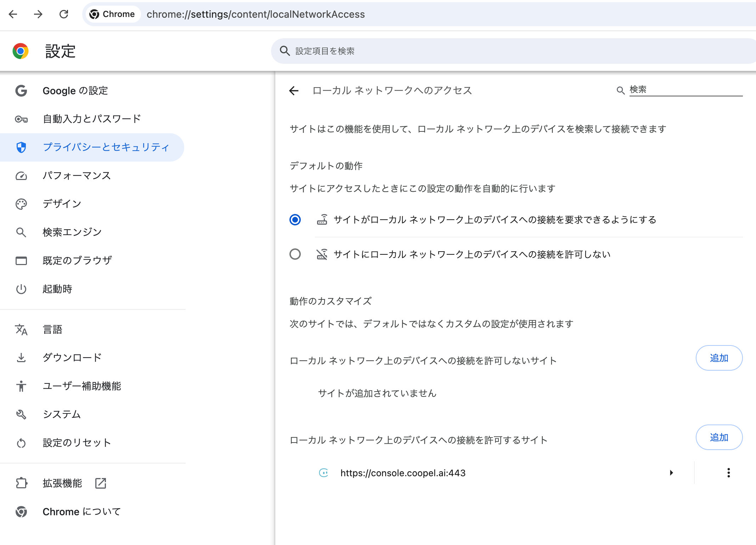Screen dimensions: 756x545
Task: Click the back arrow beside ローカル ネットワークへのアクセス
Action: coord(294,91)
